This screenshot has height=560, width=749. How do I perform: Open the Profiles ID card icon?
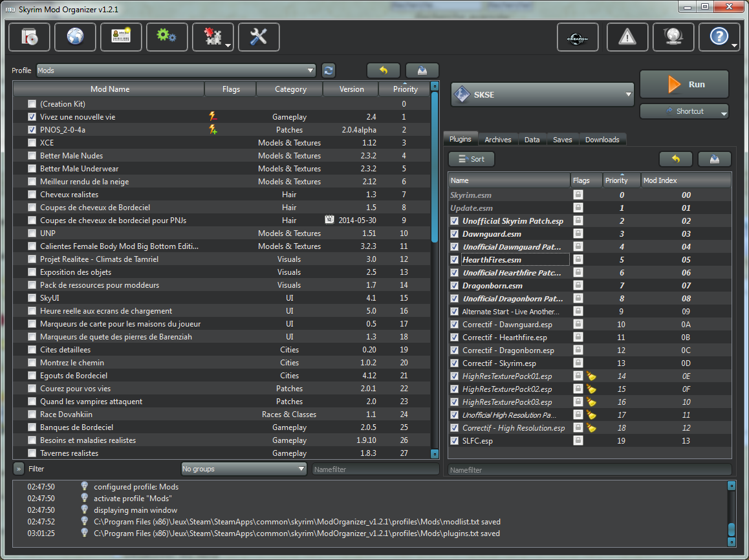pyautogui.click(x=121, y=37)
